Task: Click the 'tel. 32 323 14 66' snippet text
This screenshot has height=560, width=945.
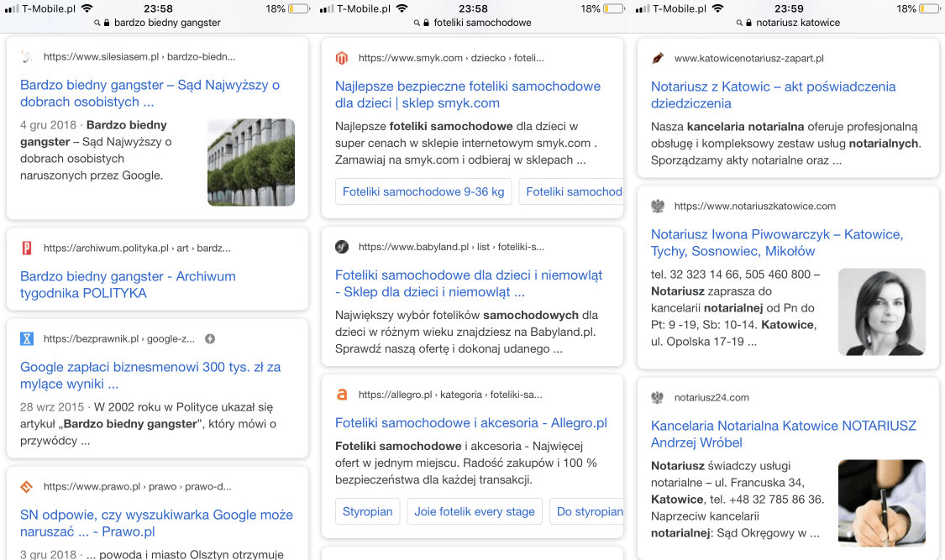Action: [735, 307]
